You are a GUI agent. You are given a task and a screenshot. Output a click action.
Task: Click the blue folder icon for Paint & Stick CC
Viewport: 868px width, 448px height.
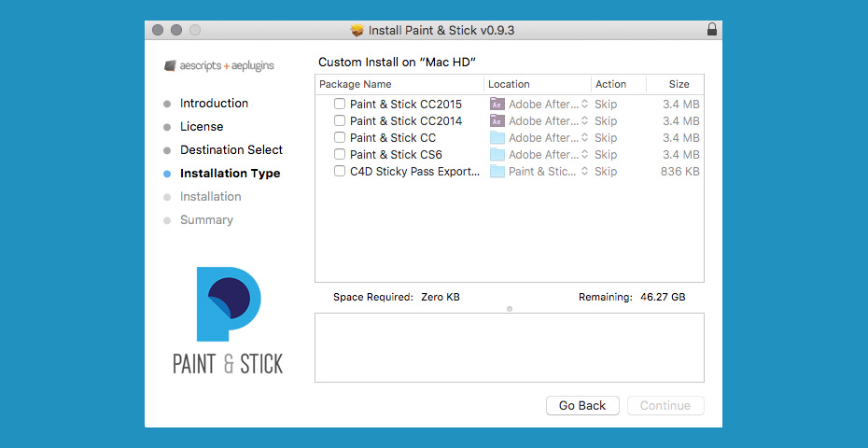tap(497, 137)
